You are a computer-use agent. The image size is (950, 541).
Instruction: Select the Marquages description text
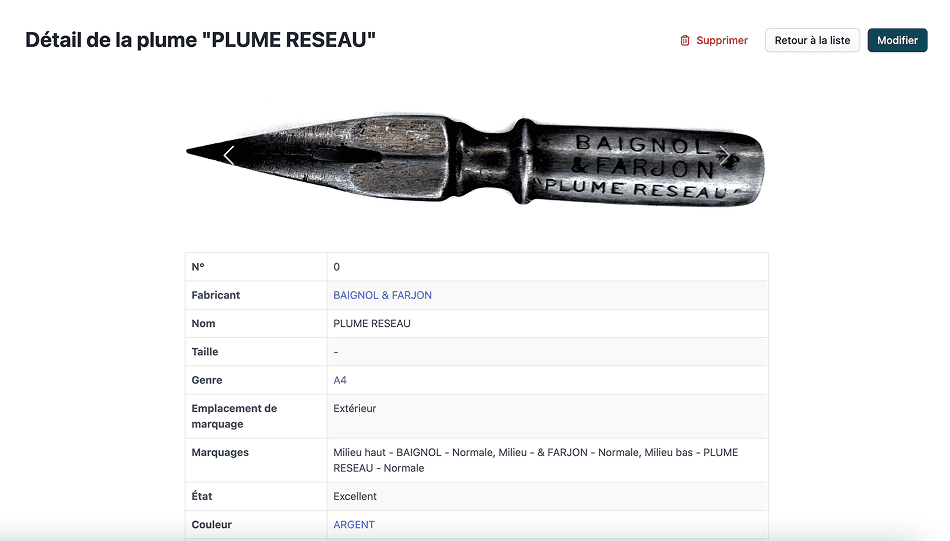click(536, 460)
